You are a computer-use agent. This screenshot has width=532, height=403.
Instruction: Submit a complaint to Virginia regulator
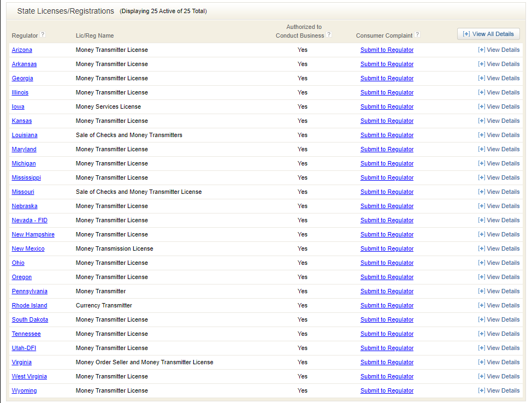click(387, 362)
